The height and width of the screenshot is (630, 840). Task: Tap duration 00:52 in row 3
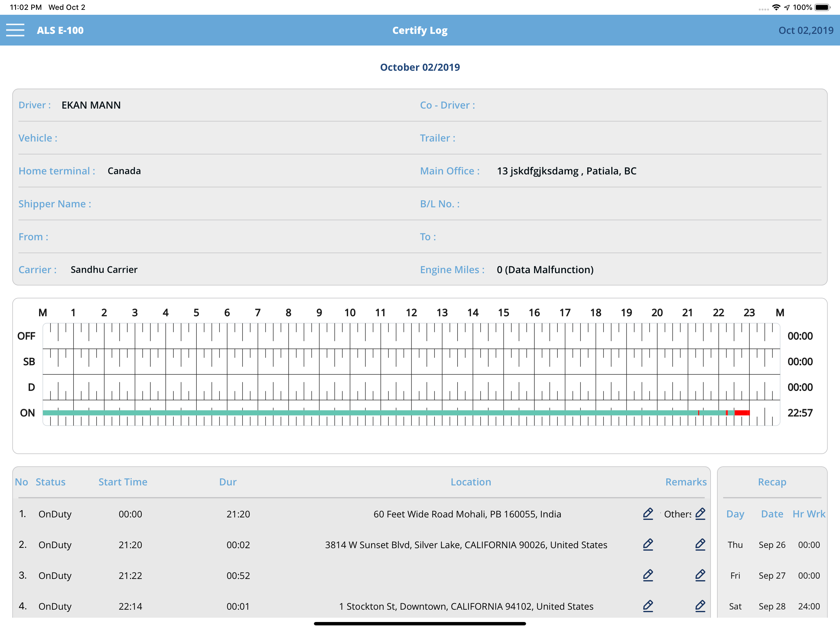238,576
